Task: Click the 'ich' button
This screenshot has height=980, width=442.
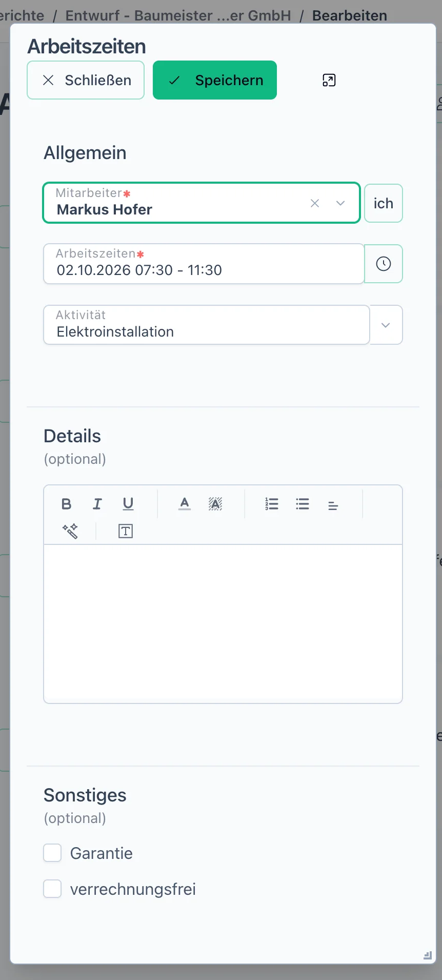Action: [x=384, y=203]
